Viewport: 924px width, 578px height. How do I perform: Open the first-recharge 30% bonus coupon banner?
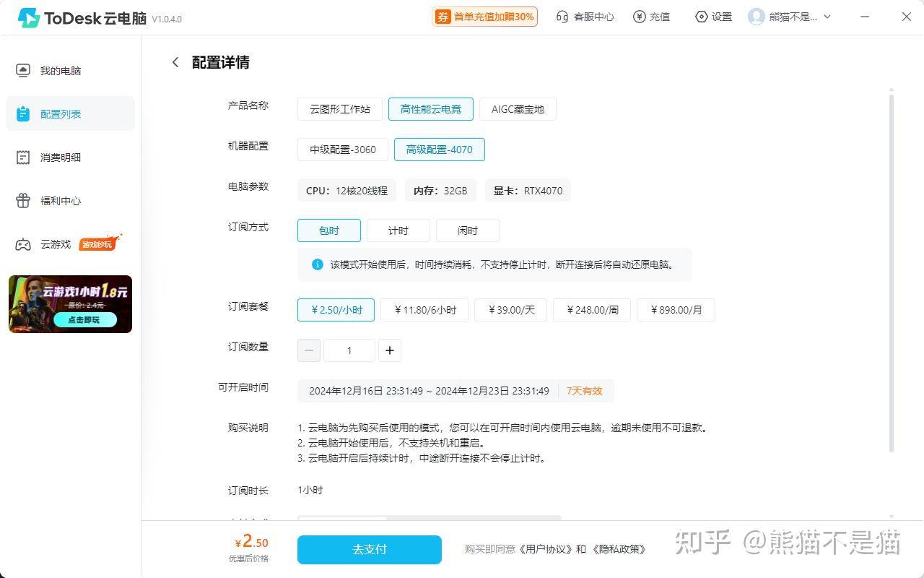point(485,17)
